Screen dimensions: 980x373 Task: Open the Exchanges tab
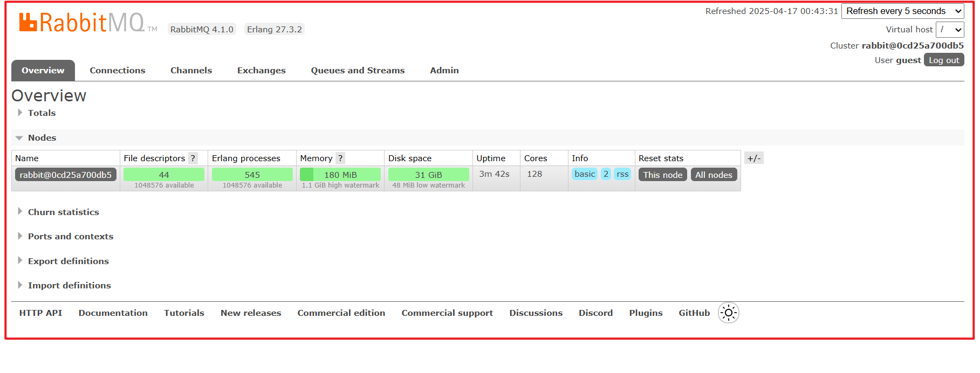pyautogui.click(x=261, y=70)
